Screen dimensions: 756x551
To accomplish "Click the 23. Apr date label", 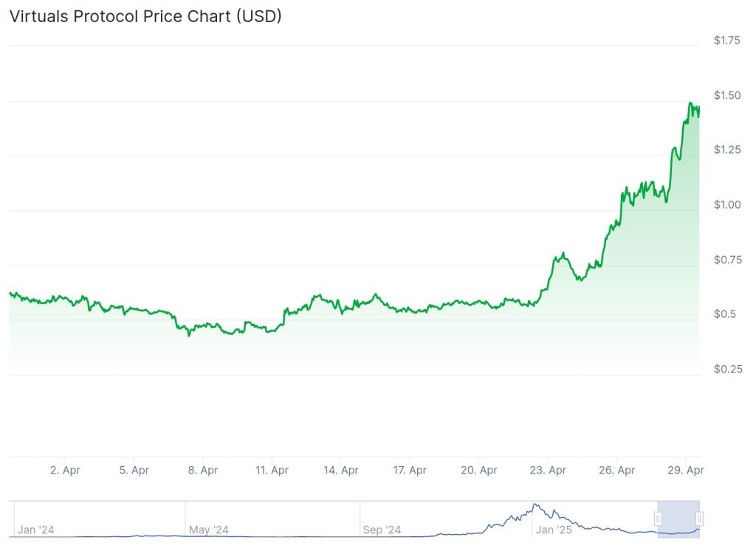I will 548,470.
